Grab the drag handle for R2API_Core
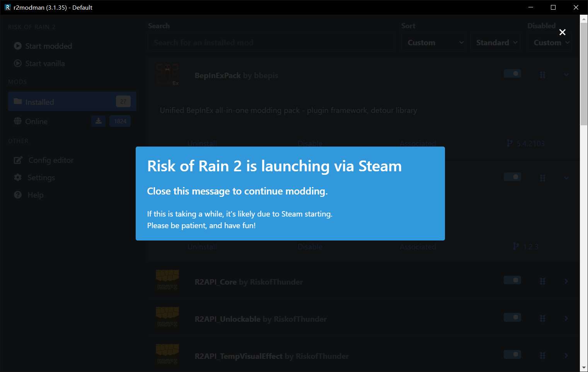This screenshot has height=372, width=588. click(542, 282)
